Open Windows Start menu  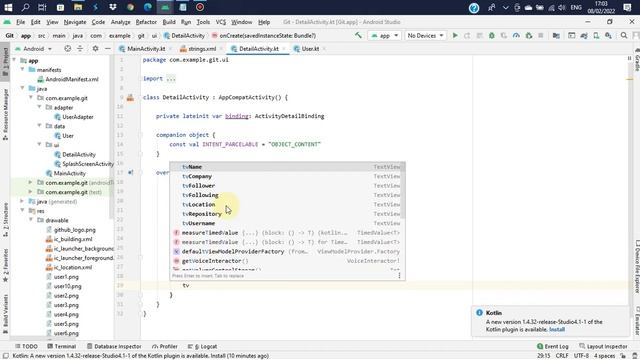click(8, 7)
